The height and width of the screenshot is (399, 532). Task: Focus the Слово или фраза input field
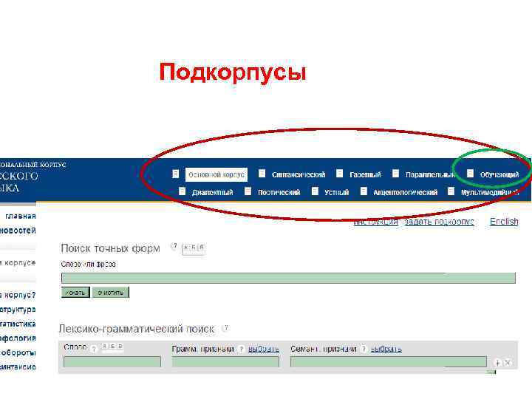click(288, 278)
